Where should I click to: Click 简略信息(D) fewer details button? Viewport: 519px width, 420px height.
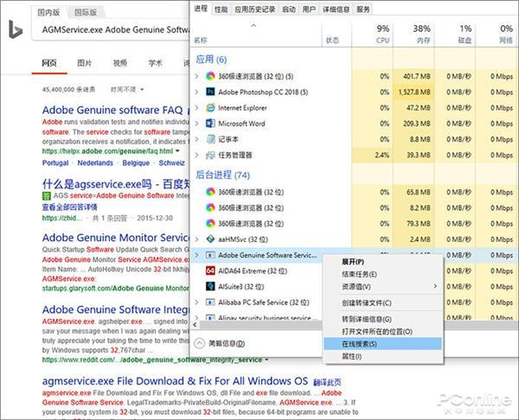tap(220, 343)
